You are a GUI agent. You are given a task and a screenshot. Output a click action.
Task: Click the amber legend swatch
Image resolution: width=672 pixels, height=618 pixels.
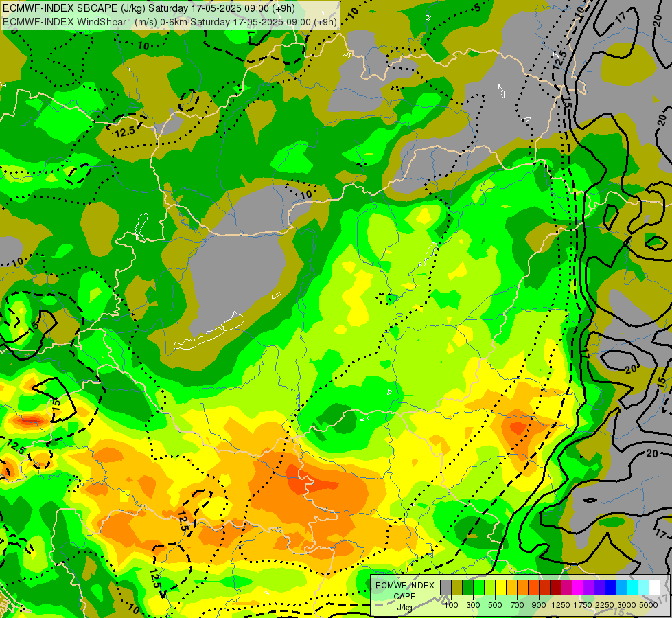(511, 587)
